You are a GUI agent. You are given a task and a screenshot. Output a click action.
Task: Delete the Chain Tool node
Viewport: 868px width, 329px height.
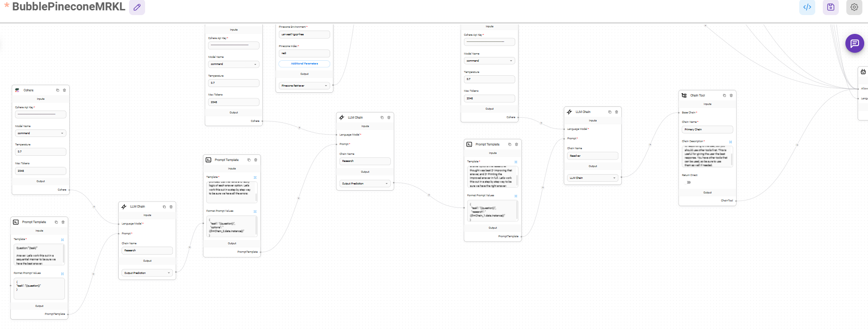[731, 96]
